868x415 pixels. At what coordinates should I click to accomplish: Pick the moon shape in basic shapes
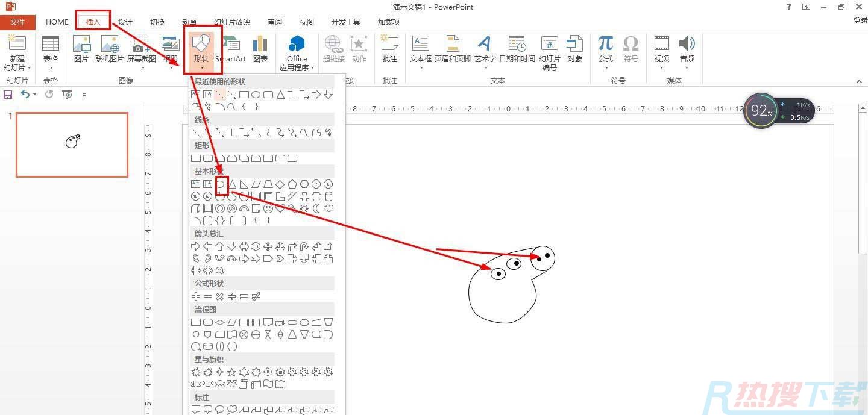[316, 208]
